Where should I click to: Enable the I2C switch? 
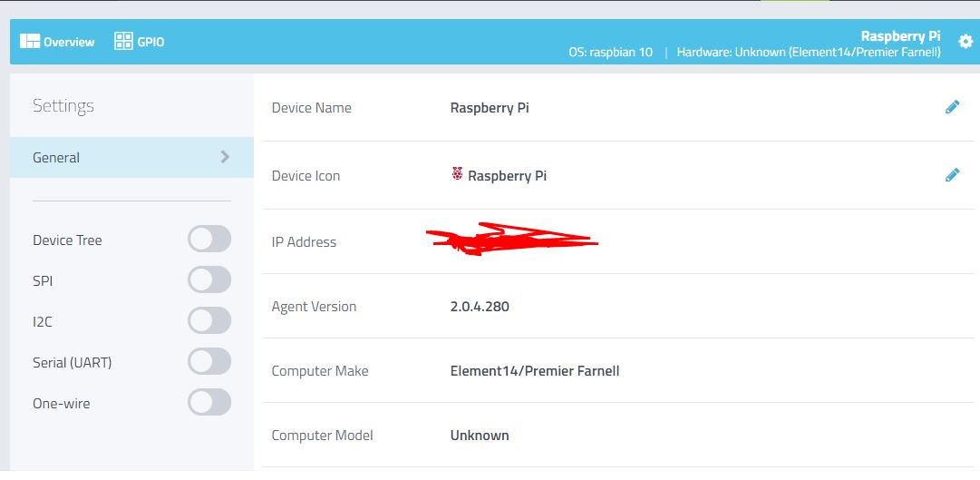(x=209, y=320)
